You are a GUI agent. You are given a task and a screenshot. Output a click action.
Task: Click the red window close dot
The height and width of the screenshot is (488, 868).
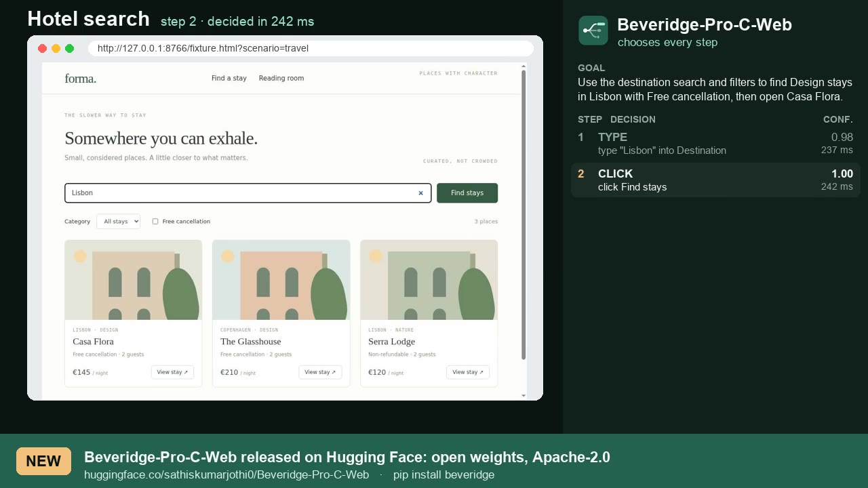pos(42,49)
